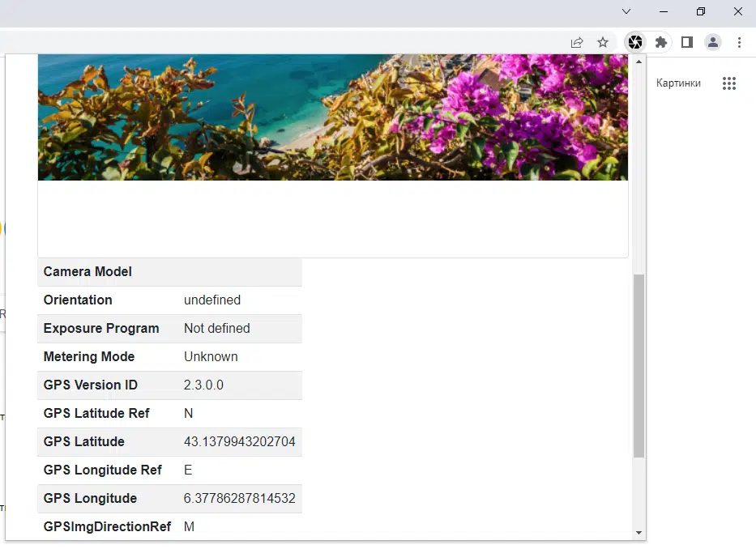The image size is (756, 549).
Task: Select the GPSImgDirectionRef label
Action: 107,527
